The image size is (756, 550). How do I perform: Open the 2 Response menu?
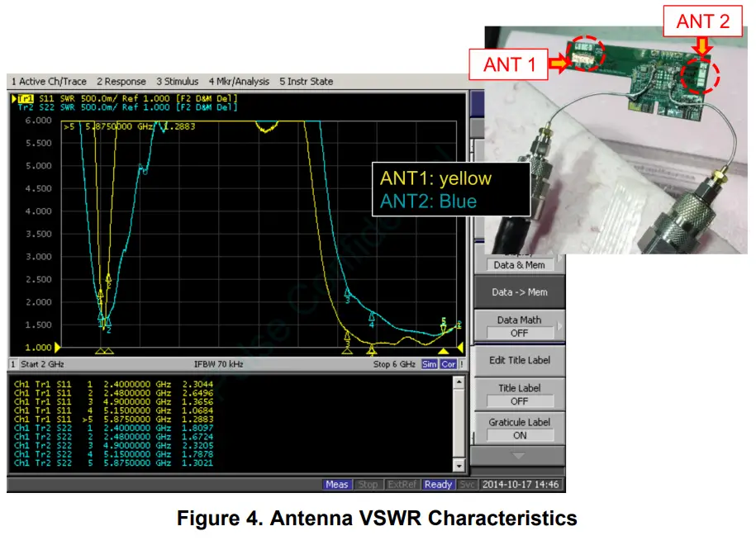coord(121,82)
